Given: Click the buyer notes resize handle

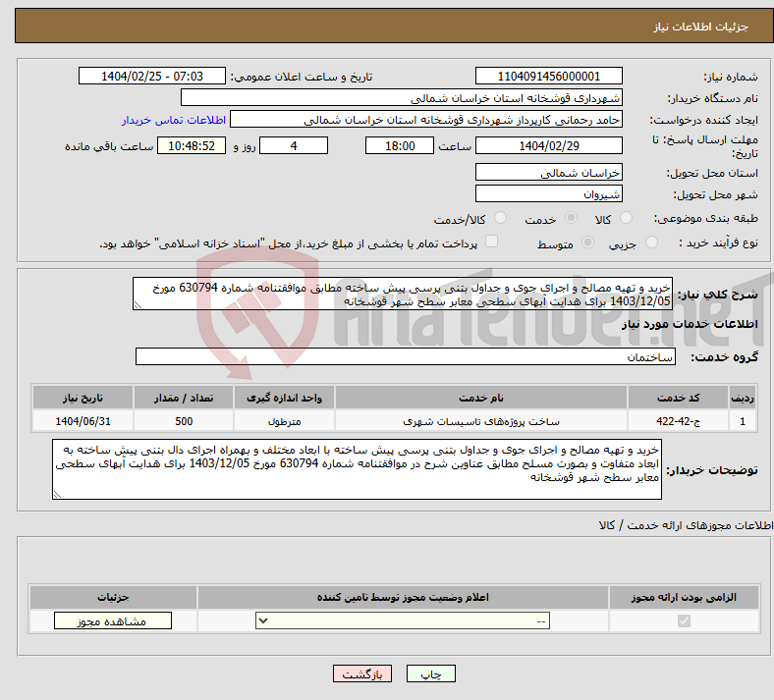Looking at the screenshot, I should [x=57, y=494].
